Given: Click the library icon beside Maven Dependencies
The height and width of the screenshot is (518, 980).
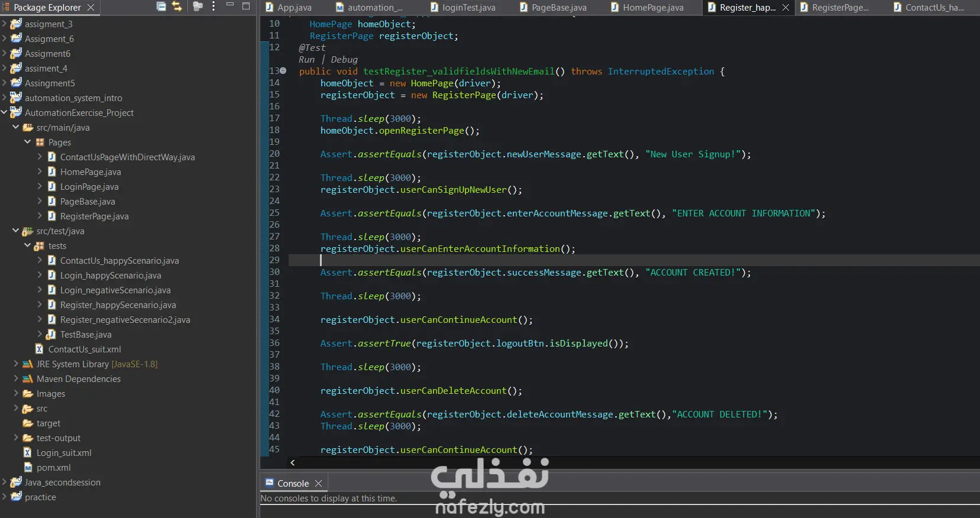Looking at the screenshot, I should (28, 378).
